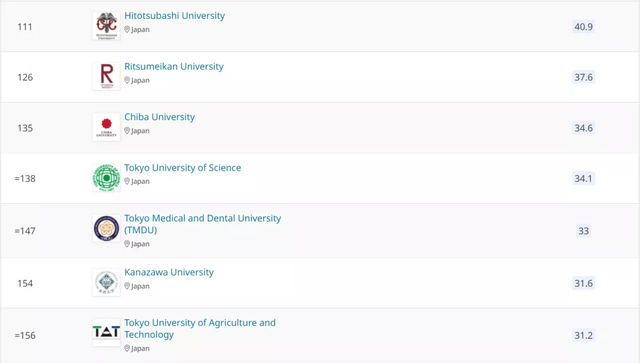Click location pin icon under Hitotsubashi University

[x=127, y=29]
